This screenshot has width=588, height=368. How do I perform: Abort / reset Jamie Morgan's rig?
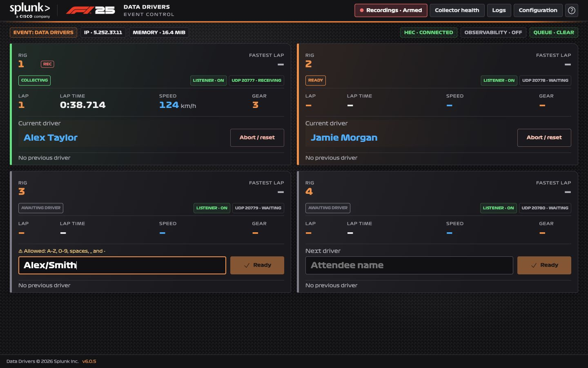(544, 138)
